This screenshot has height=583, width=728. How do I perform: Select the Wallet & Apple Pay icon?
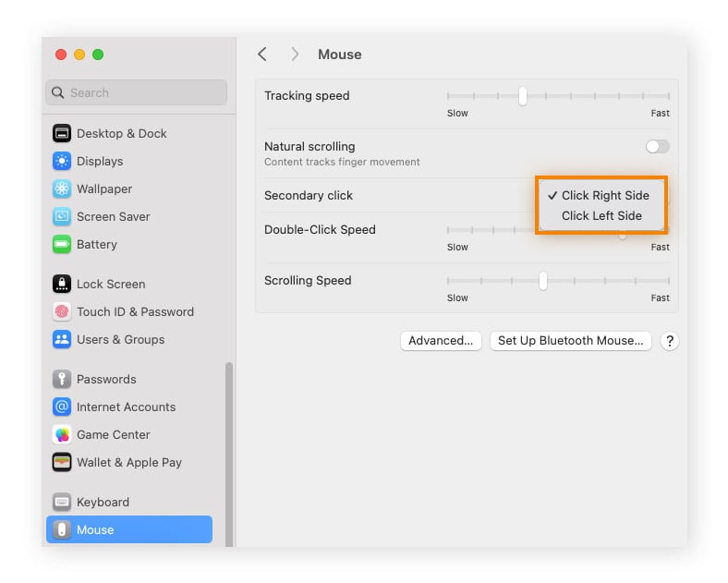coord(62,462)
